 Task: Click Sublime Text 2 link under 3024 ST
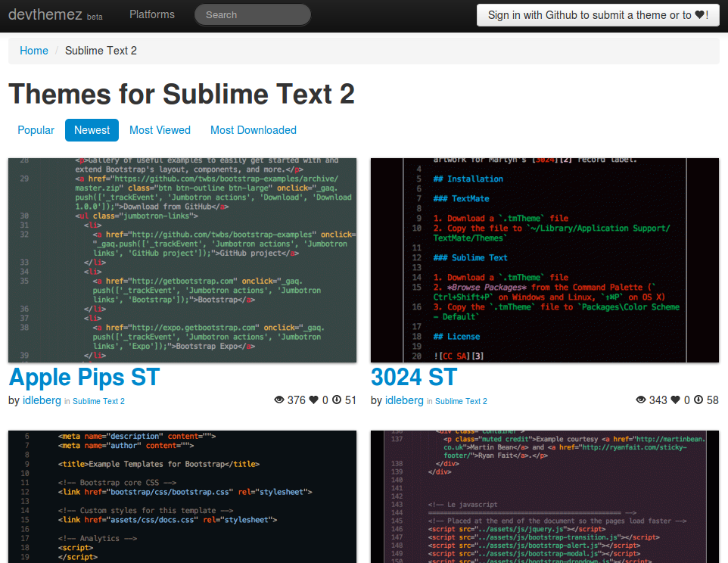(461, 401)
